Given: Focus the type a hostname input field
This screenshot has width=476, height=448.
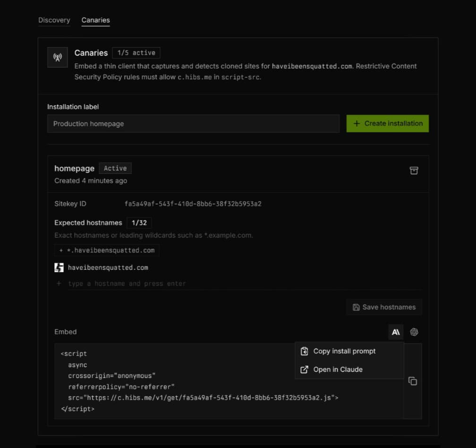Looking at the screenshot, I should 245,284.
